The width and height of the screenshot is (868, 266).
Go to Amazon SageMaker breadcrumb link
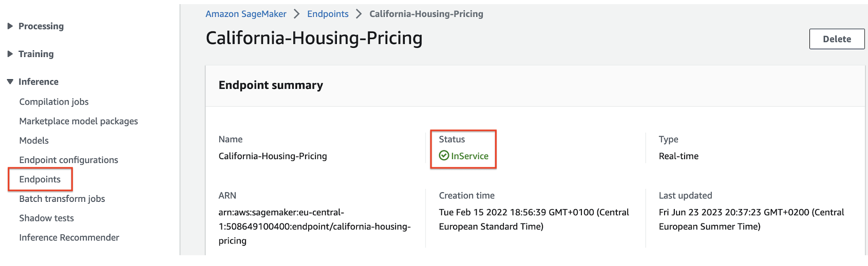tap(246, 14)
